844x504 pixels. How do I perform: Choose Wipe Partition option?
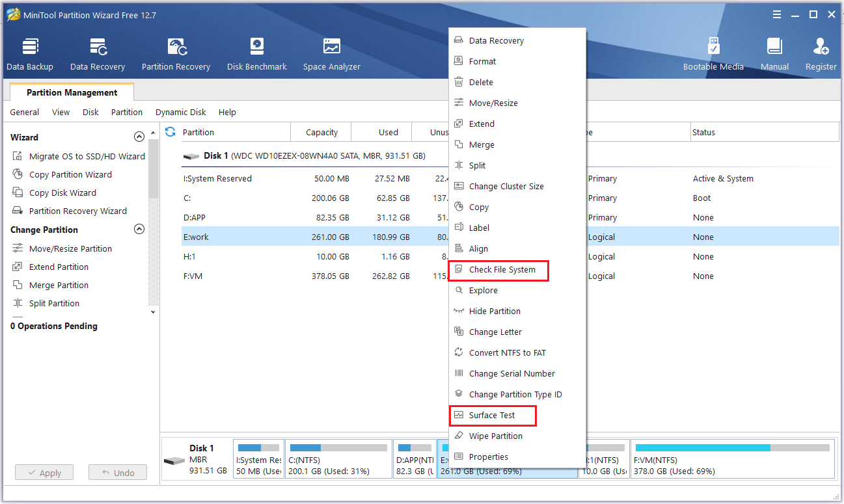pyautogui.click(x=518, y=436)
